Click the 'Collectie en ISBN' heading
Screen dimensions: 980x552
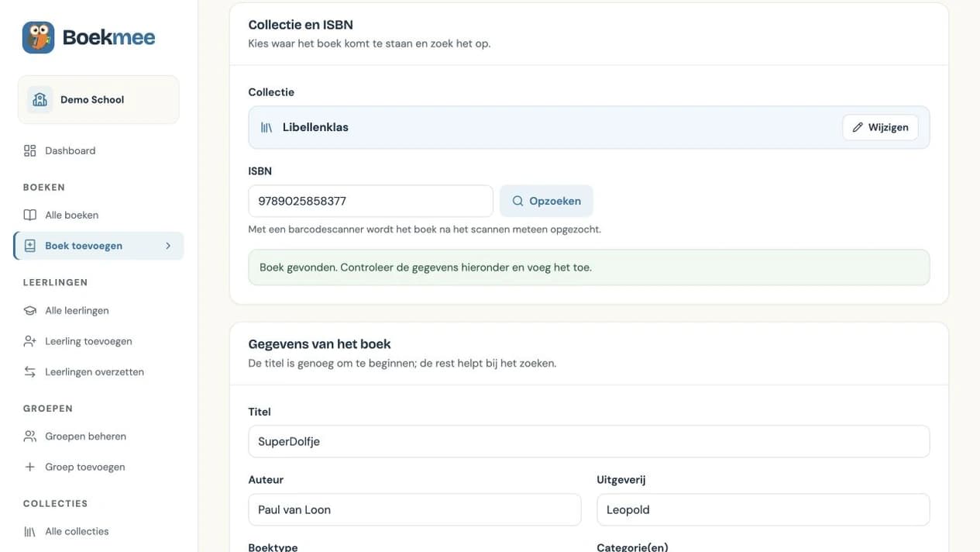[x=301, y=25]
